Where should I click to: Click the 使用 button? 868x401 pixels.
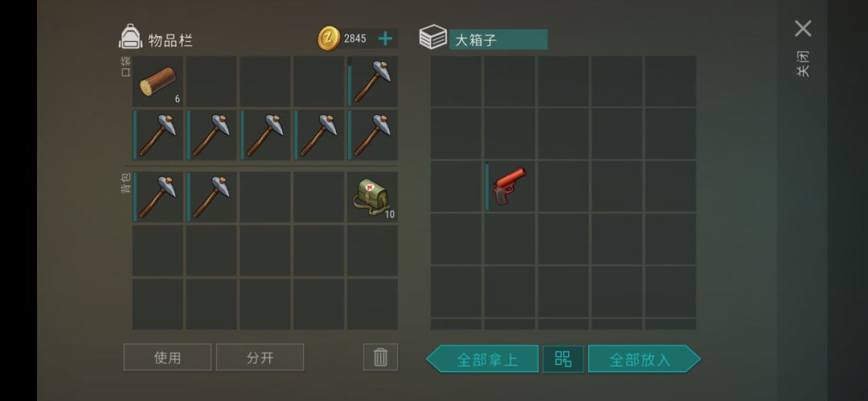[x=167, y=358]
